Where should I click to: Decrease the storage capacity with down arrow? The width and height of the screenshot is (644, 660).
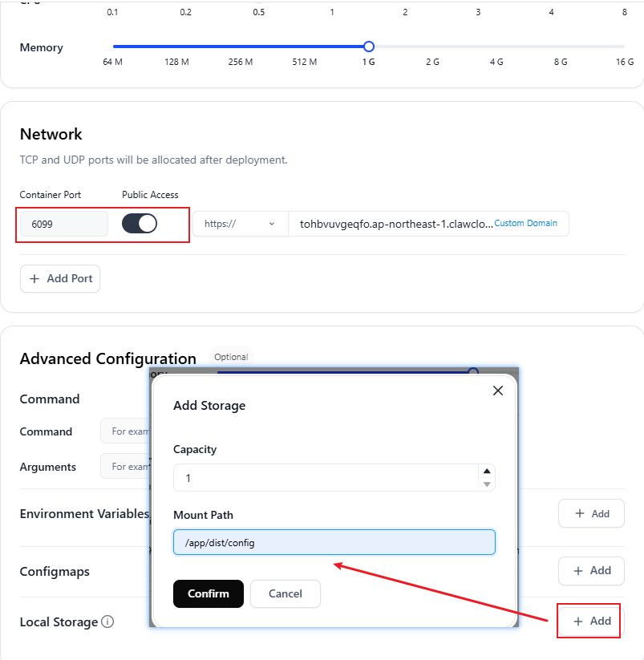point(486,484)
